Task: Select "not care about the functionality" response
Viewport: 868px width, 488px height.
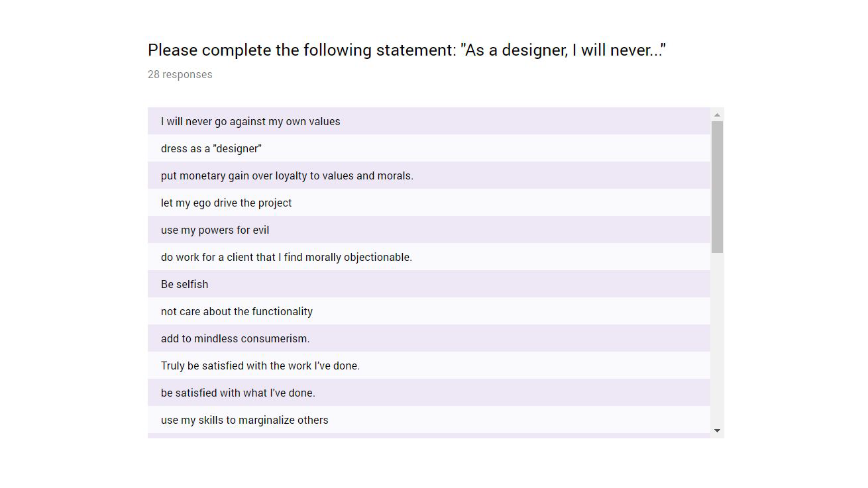Action: 237,311
